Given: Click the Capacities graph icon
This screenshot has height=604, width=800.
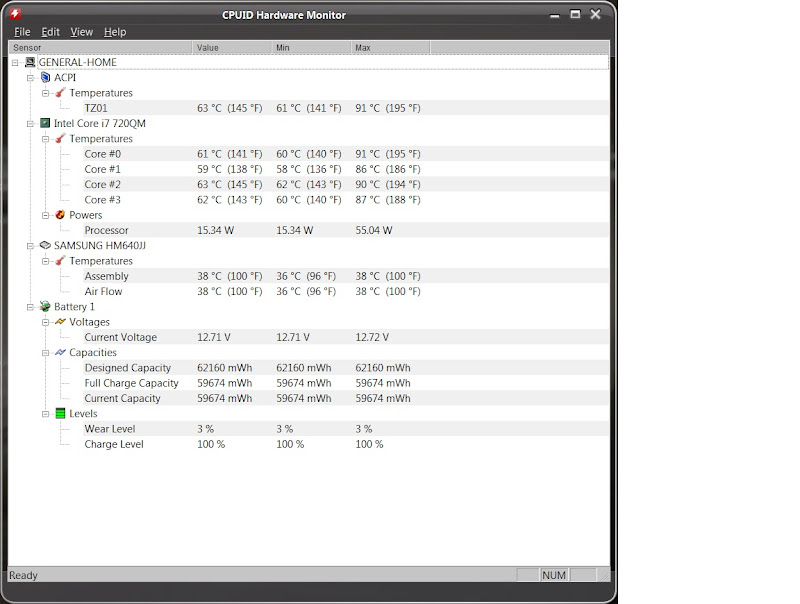Looking at the screenshot, I should tap(60, 352).
